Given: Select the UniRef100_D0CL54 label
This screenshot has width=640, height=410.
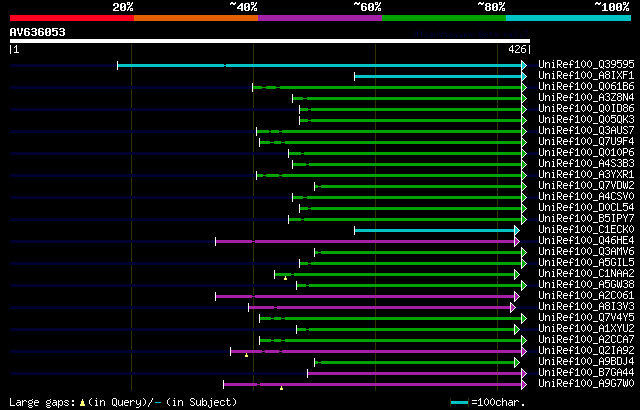Looking at the screenshot, I should pyautogui.click(x=586, y=208).
